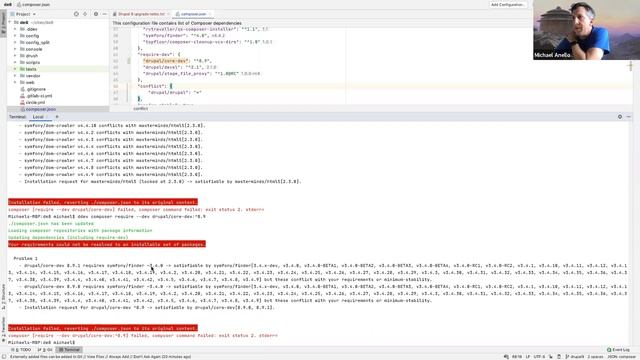Click the expand/collapse all icon in Project header
640x360 pixels.
coord(85,14)
